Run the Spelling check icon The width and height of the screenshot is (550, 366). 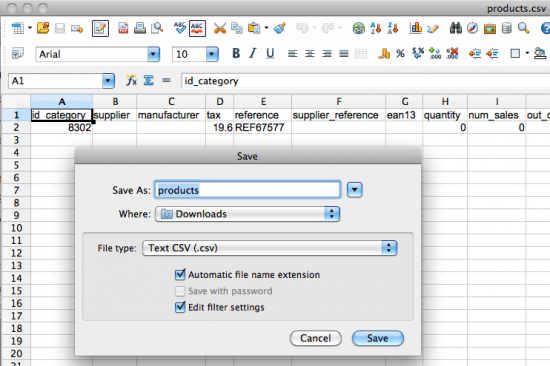click(x=180, y=28)
